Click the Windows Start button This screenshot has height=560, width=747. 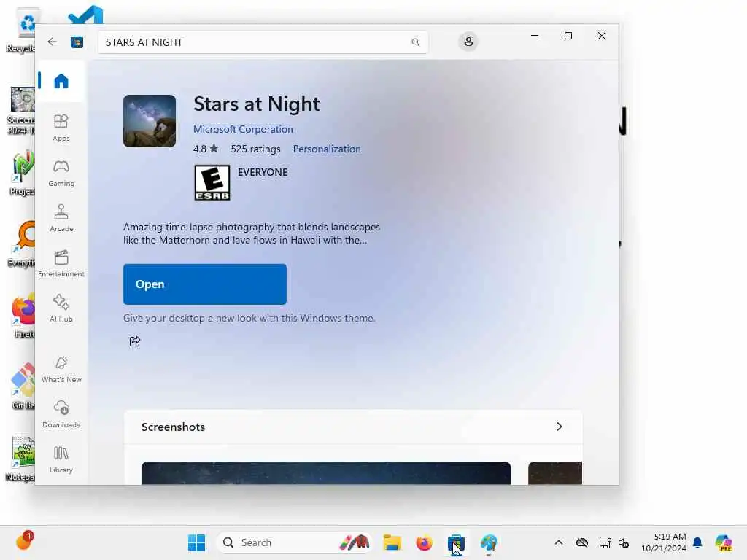(x=196, y=542)
